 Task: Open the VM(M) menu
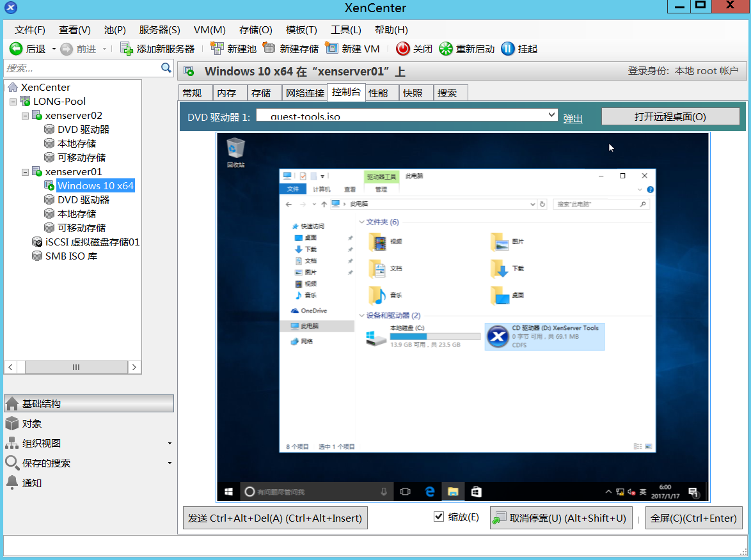(x=210, y=30)
